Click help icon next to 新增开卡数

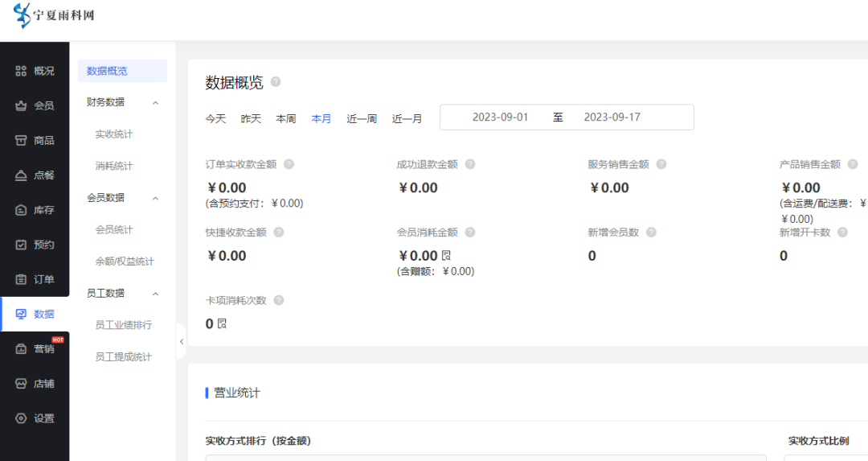tap(842, 233)
